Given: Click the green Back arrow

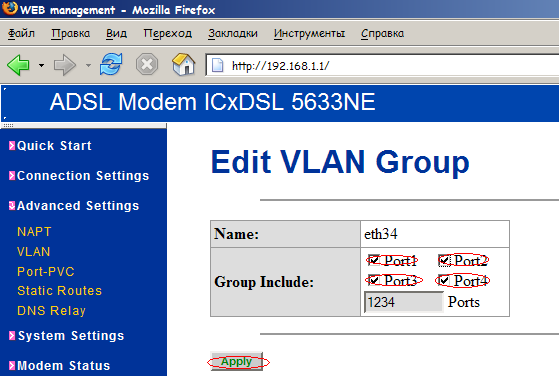Looking at the screenshot, I should tap(18, 65).
